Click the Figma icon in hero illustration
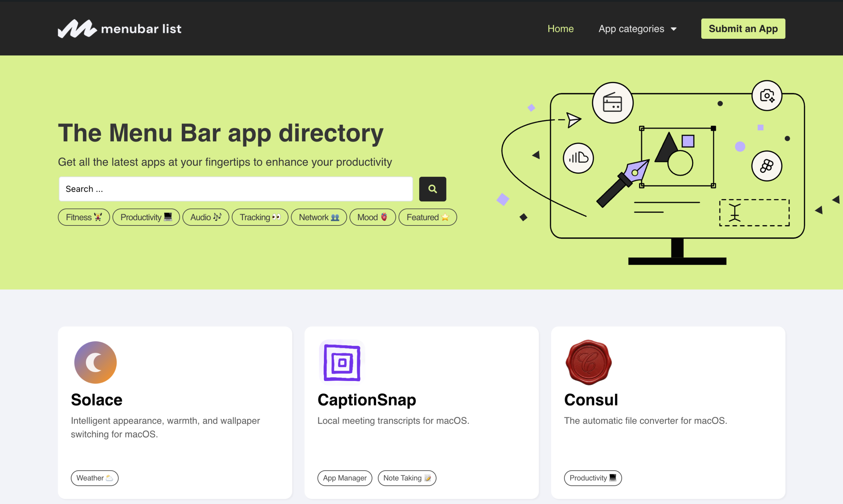 click(x=767, y=166)
